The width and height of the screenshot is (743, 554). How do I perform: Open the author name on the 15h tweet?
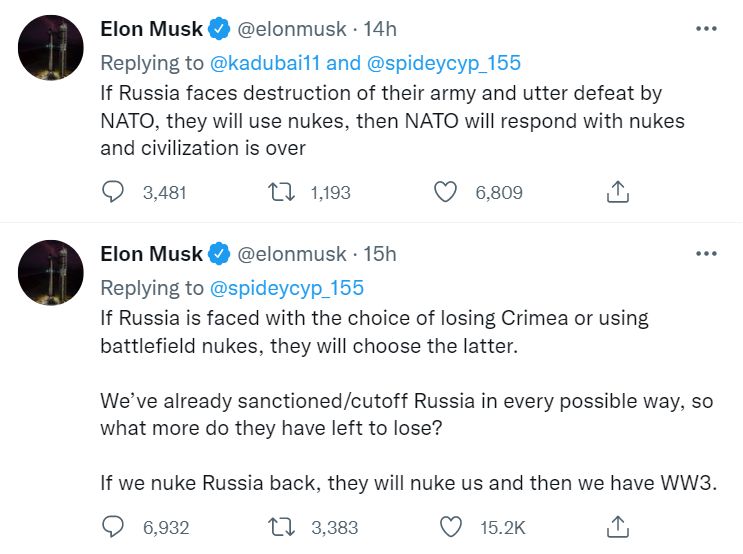pyautogui.click(x=151, y=254)
